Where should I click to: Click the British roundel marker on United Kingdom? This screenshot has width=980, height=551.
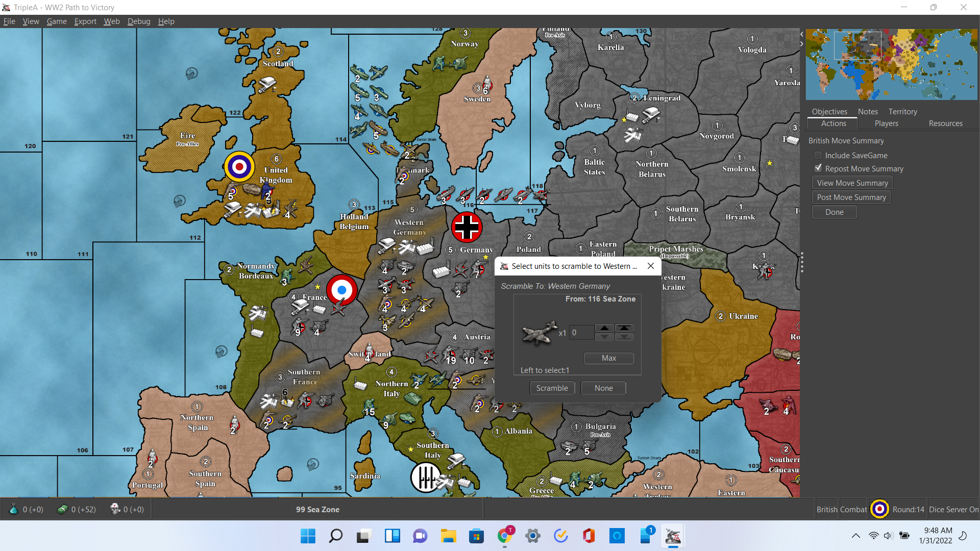239,166
